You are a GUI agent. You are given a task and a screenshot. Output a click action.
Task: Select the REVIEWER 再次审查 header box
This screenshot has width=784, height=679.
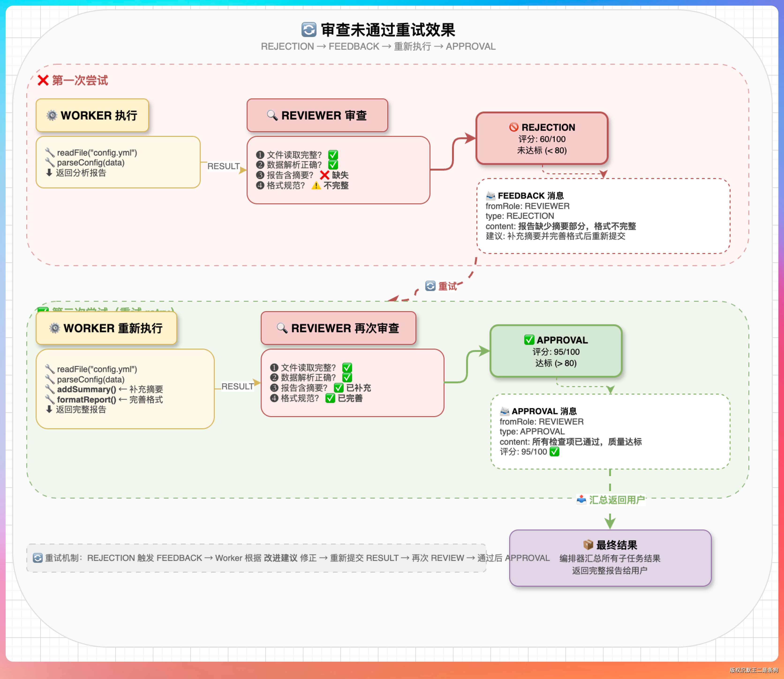338,328
